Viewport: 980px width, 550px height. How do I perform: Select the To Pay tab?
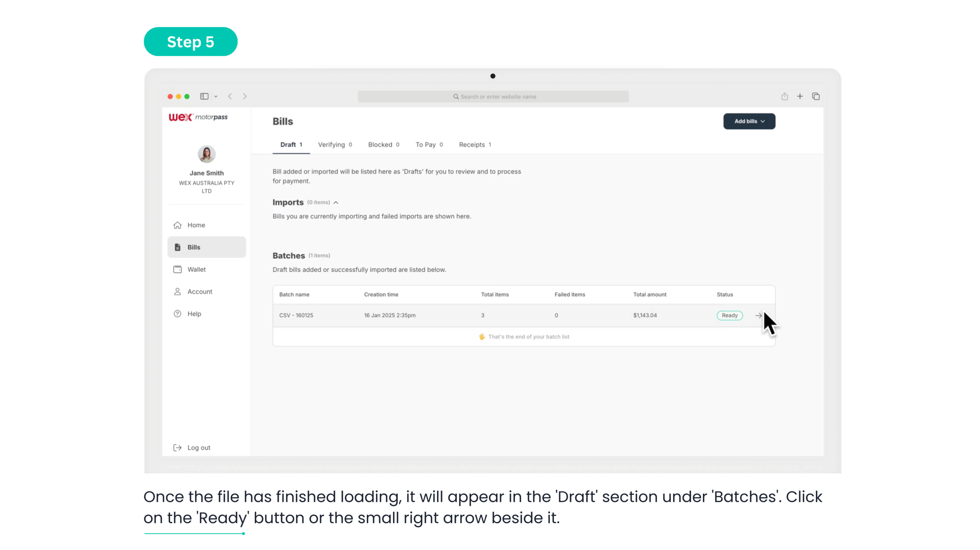click(x=429, y=145)
